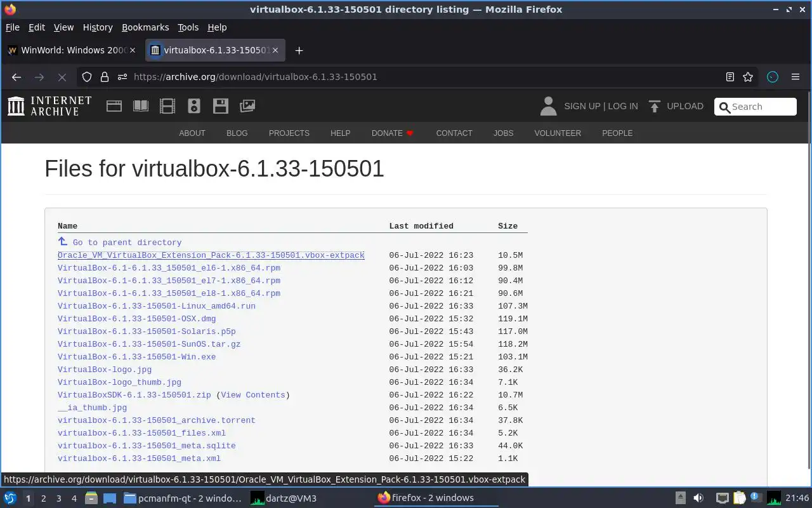Open the Web (Wayback Machine) icon
The height and width of the screenshot is (508, 812).
tap(114, 106)
